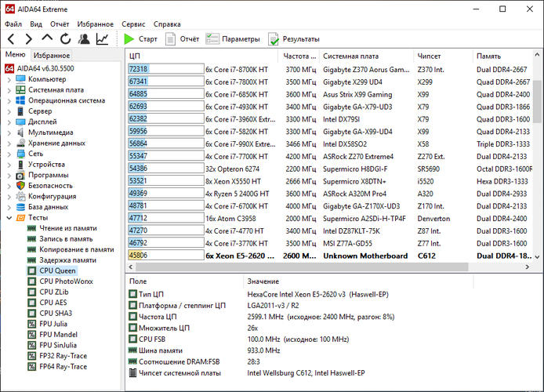The height and width of the screenshot is (392, 544).
Task: Expand the Мультимедиа tree node
Action: 9,132
